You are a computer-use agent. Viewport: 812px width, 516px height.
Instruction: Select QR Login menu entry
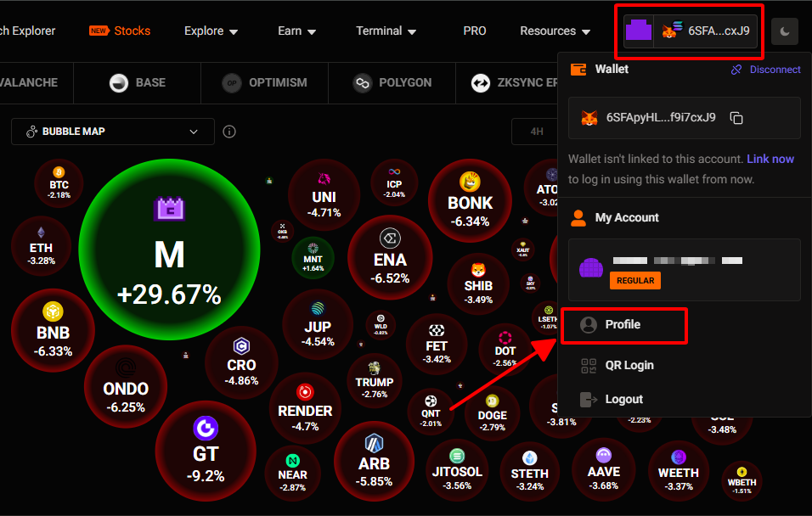coord(617,366)
